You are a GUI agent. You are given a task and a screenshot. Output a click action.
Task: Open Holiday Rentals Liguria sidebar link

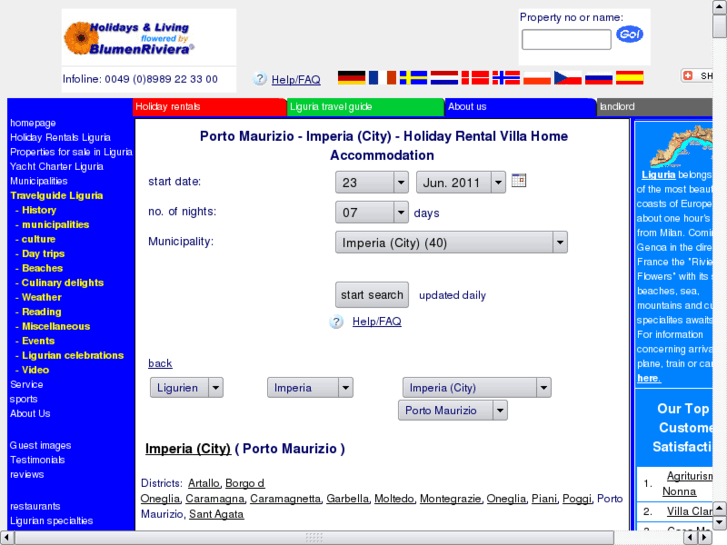tap(60, 137)
